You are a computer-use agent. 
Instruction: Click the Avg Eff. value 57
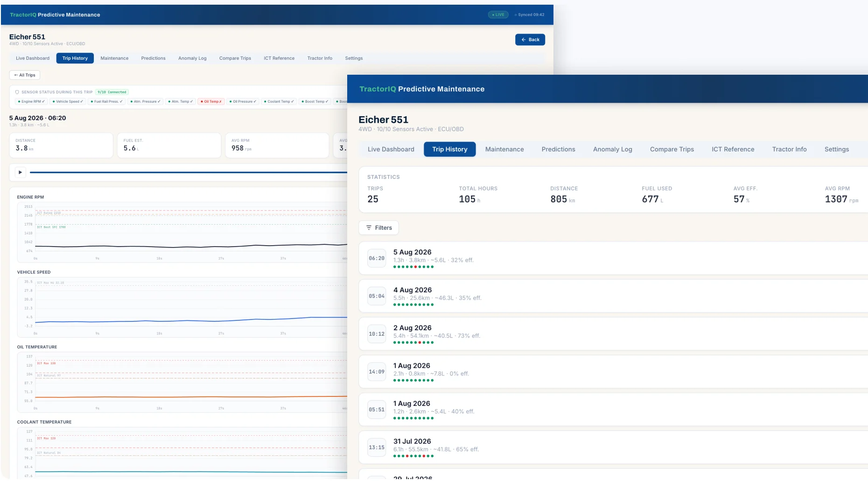739,199
